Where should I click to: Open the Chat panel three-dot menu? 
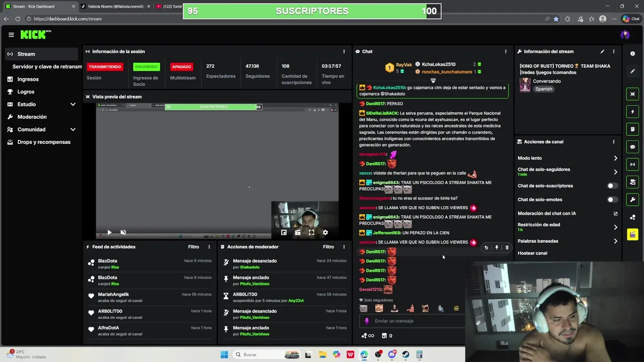(506, 51)
